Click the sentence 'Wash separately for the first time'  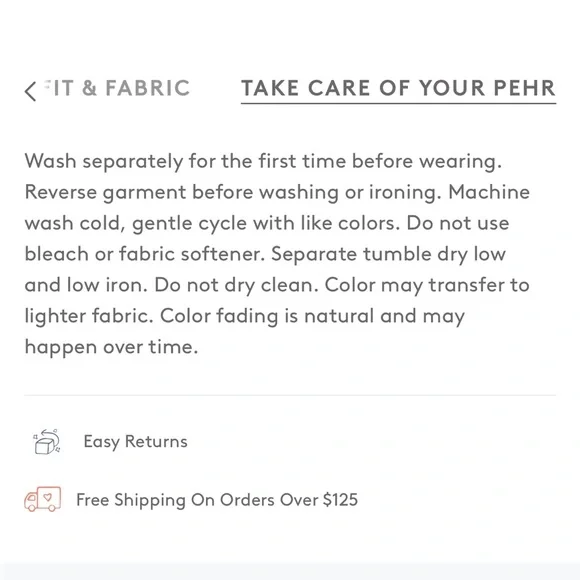pos(185,162)
